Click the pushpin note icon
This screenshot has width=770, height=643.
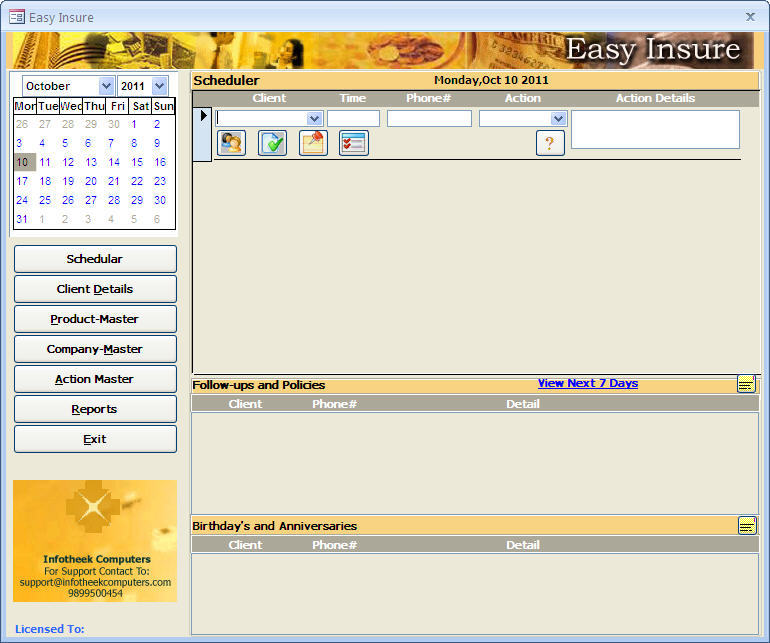[313, 143]
